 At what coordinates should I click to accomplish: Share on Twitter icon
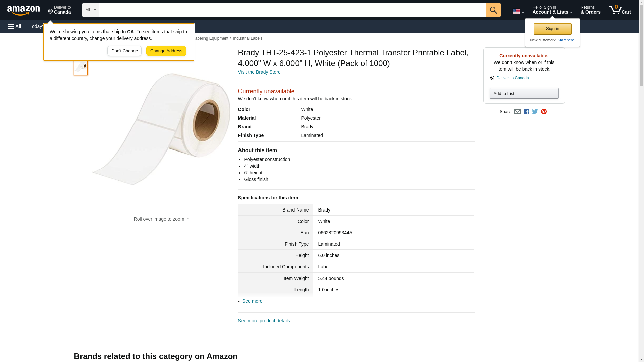(535, 112)
